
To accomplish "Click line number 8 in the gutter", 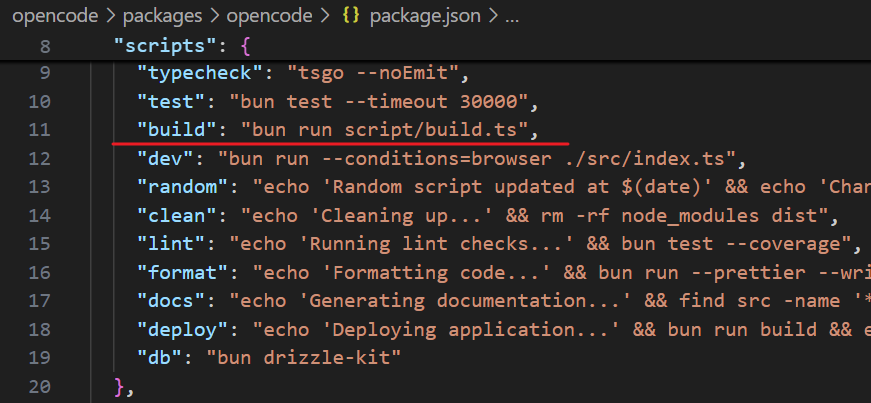I will coord(44,46).
